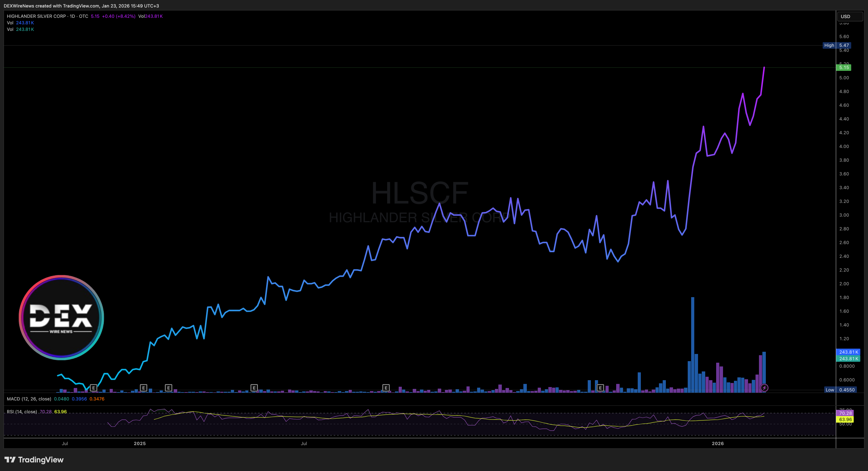868x471 pixels.
Task: Click the Highlander Silver Corp symbol title
Action: point(36,16)
